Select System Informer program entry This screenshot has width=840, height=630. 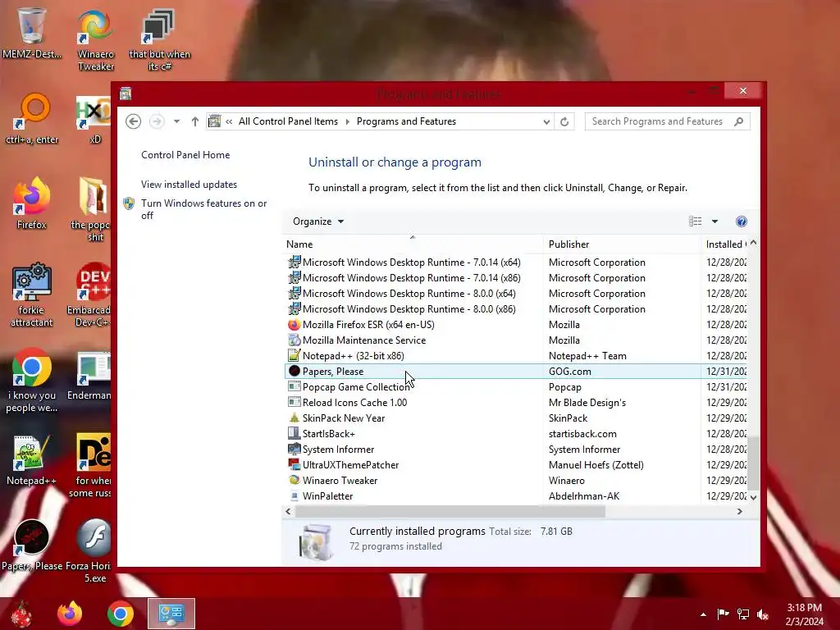coord(516,450)
